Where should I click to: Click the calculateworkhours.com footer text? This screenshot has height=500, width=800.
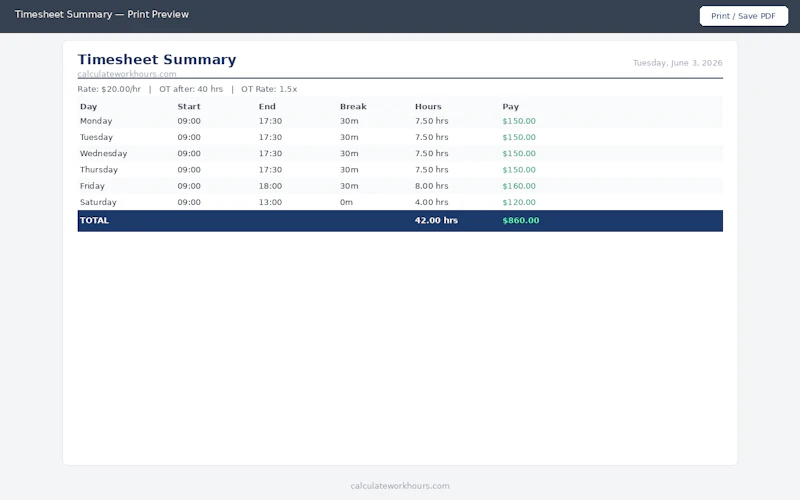click(400, 486)
